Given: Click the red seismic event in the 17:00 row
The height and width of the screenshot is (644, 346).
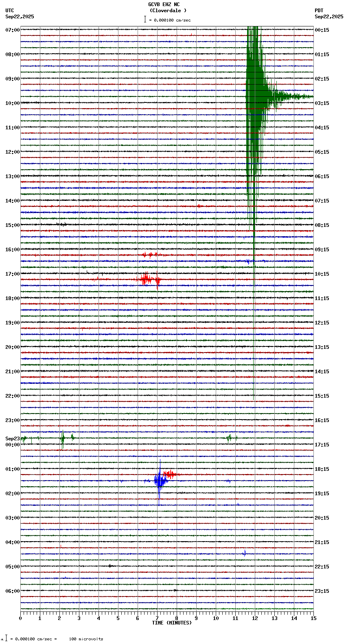Looking at the screenshot, I should [148, 279].
